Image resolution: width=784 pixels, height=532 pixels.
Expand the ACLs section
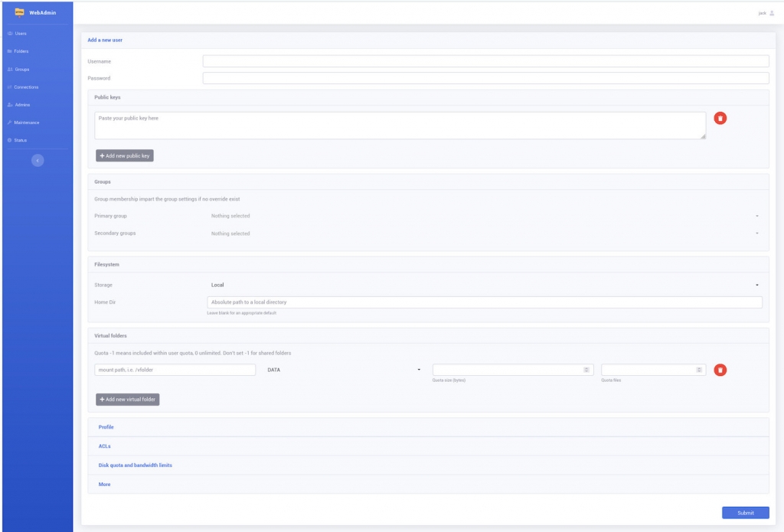(105, 446)
